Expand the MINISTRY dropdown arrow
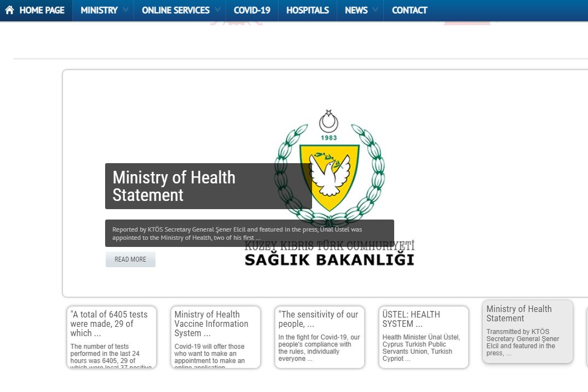The height and width of the screenshot is (392, 588). [125, 10]
